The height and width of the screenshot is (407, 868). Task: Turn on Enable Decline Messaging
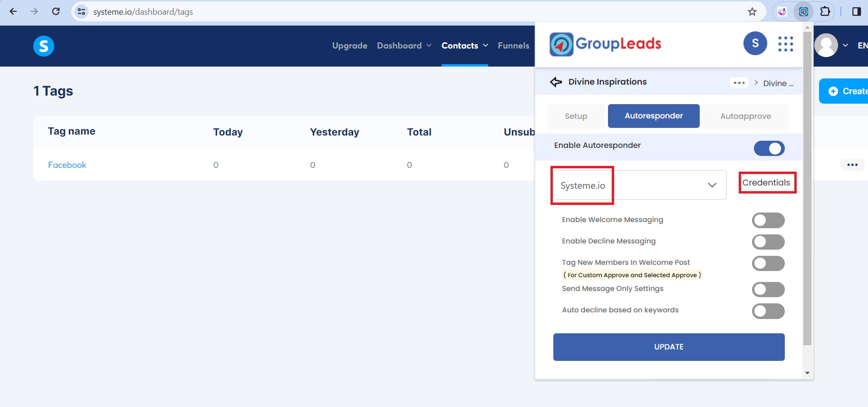[768, 242]
